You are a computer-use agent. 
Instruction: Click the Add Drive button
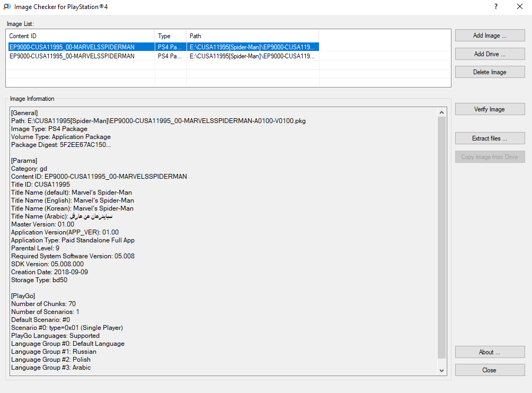490,54
